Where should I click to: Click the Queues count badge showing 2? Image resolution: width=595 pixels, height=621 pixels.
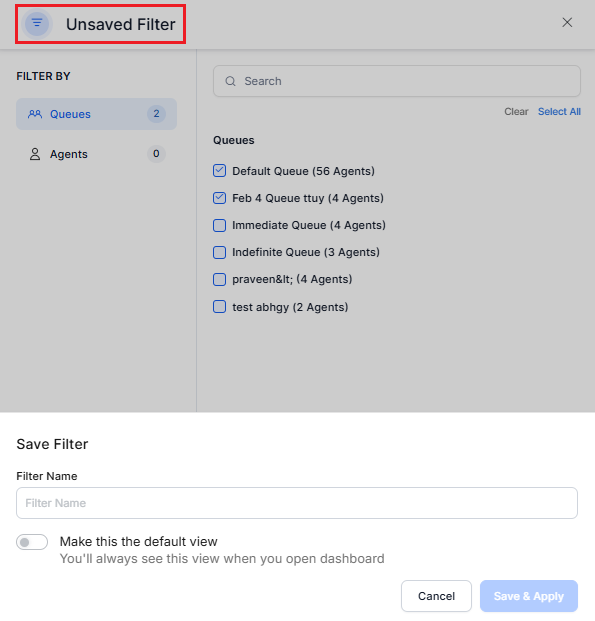(x=156, y=114)
